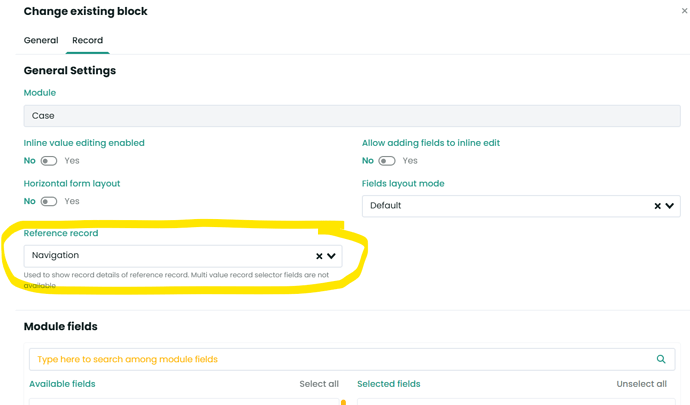
Task: Click the module fields search icon
Action: click(661, 359)
